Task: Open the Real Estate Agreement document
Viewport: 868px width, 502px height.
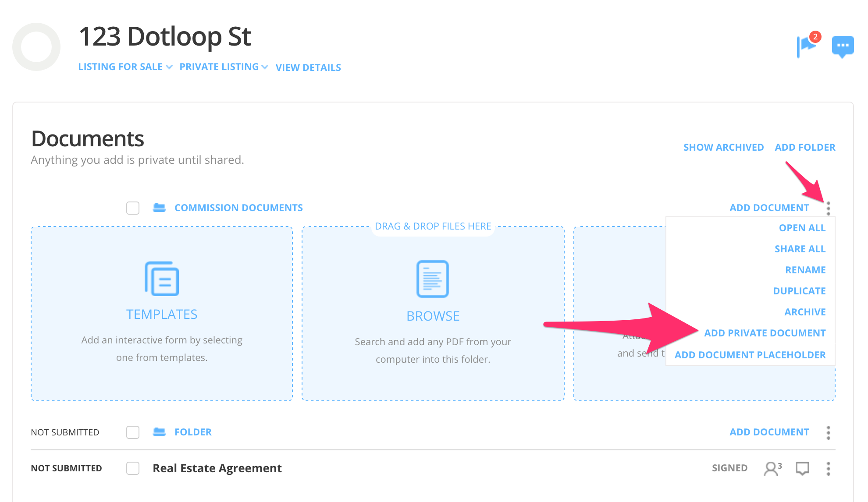Action: [x=217, y=468]
